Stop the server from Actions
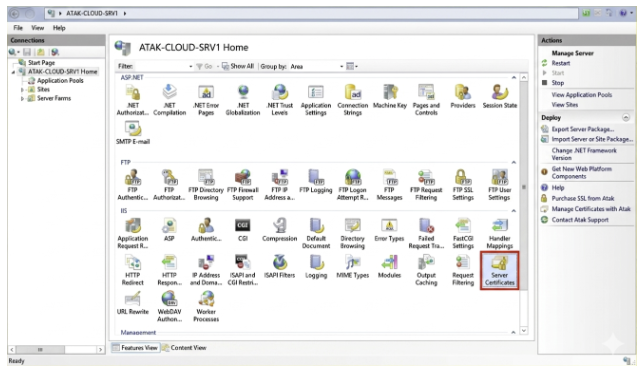The height and width of the screenshot is (373, 643). pyautogui.click(x=558, y=83)
